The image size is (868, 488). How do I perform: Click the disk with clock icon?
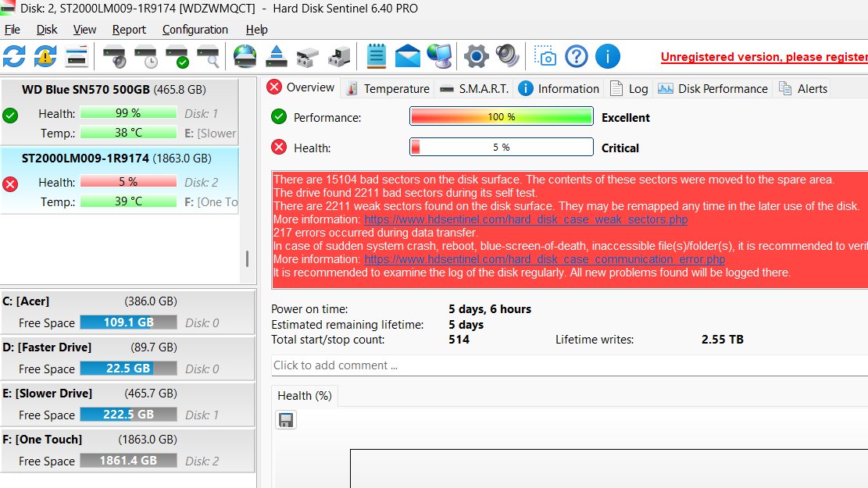coord(145,56)
